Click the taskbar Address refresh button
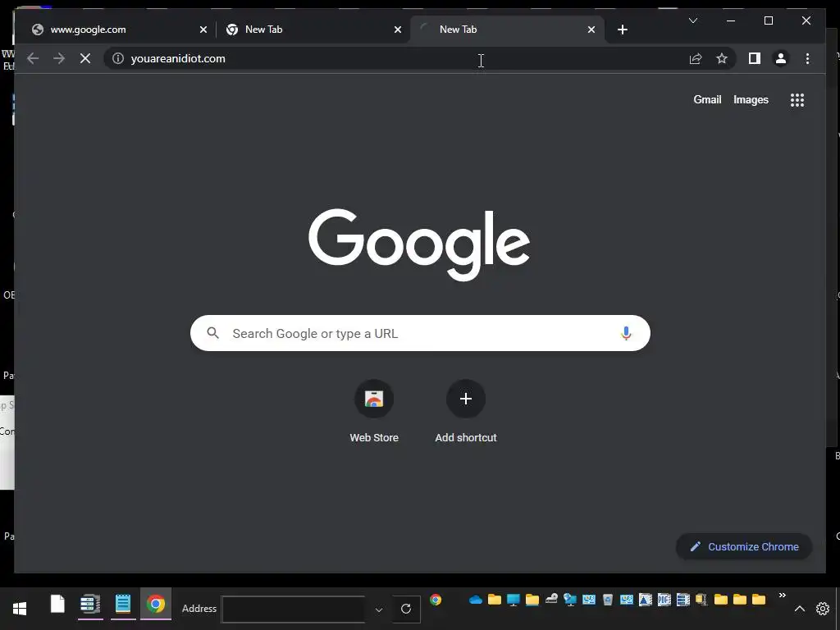Viewport: 840px width, 630px height. pos(406,609)
